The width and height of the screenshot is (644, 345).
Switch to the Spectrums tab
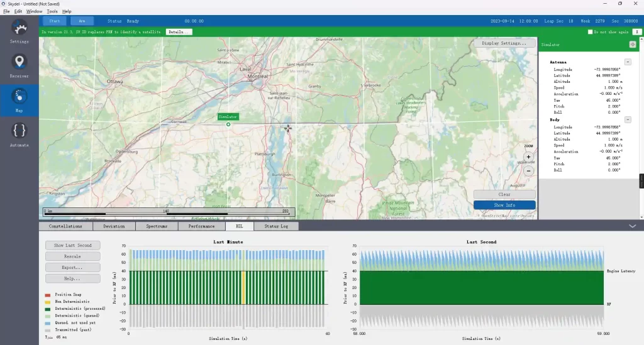click(x=157, y=226)
